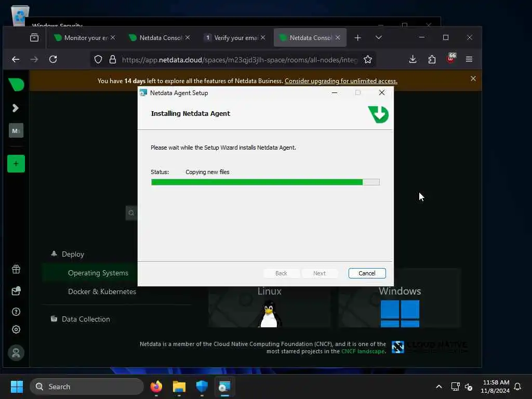Click the site padlock icon

click(x=113, y=59)
